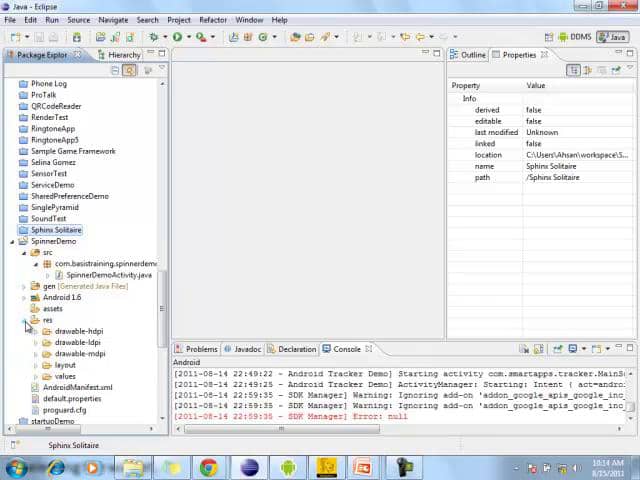Toggle Show Categories in Properties view
Screen dimensions: 640x480
click(573, 70)
